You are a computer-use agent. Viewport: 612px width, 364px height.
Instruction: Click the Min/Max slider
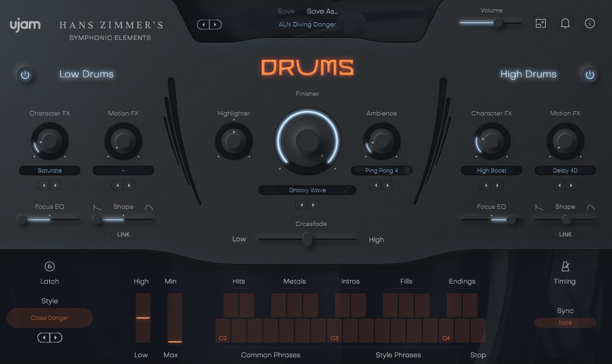175,318
